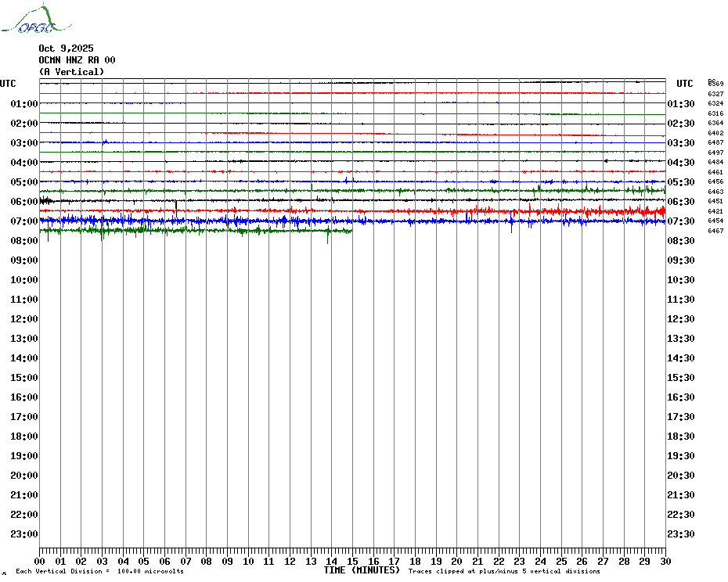
Task: Click the OFGC logo at top left
Action: click(x=36, y=19)
